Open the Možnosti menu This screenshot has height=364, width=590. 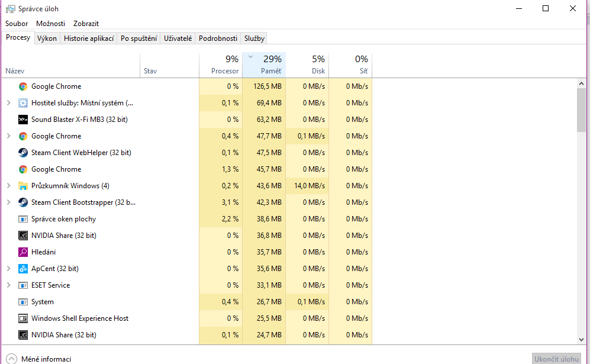point(50,24)
